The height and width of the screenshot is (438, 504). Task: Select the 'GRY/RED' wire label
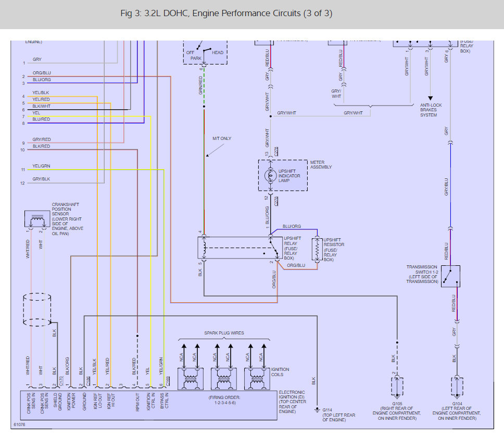pyautogui.click(x=42, y=139)
